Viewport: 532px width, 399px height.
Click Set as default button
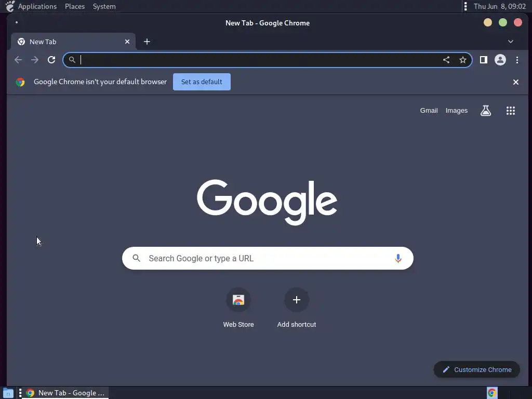pyautogui.click(x=202, y=82)
